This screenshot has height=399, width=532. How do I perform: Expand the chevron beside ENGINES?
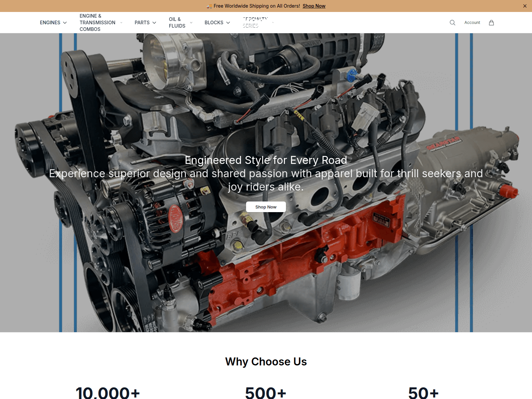point(65,23)
